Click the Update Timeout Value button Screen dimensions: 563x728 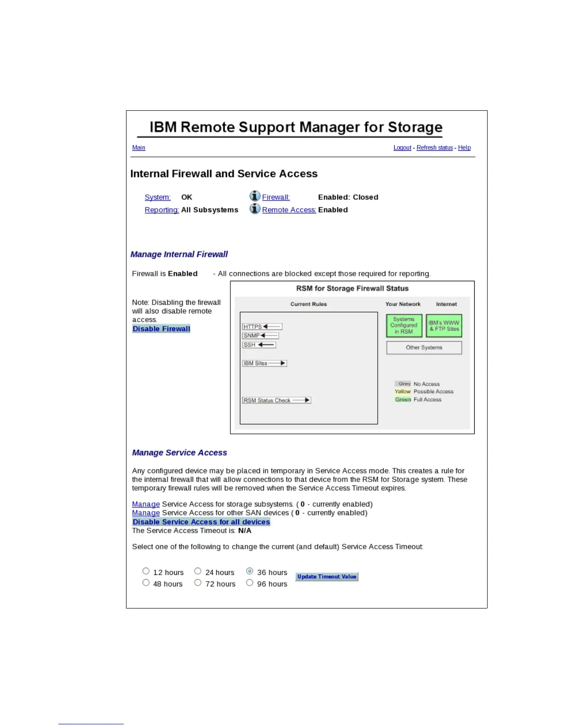coord(327,577)
